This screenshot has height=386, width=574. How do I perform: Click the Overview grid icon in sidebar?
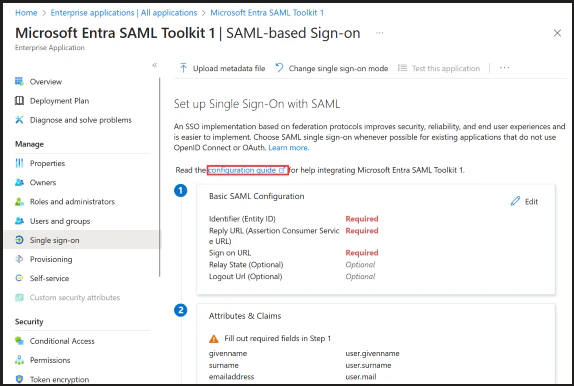tap(19, 81)
